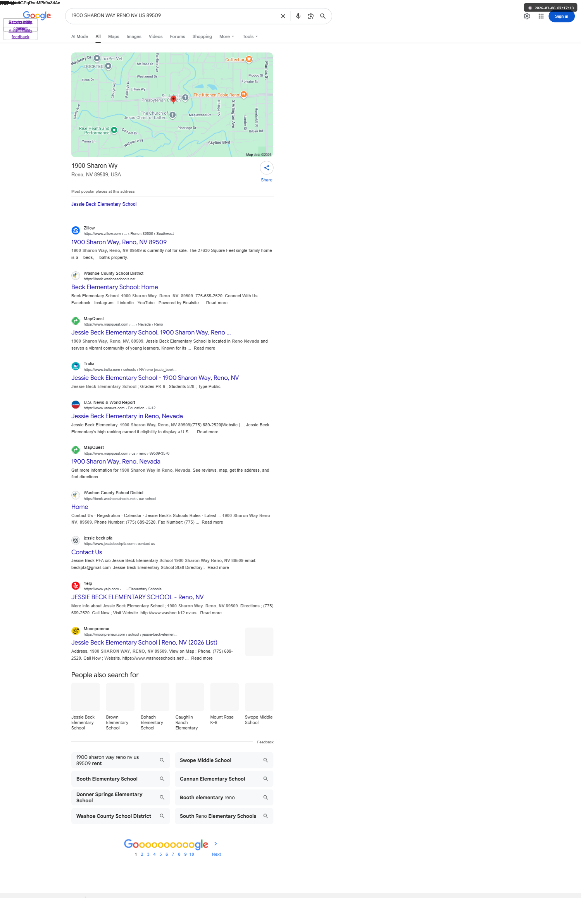This screenshot has height=898, width=588.
Task: Switch to Shopping tab
Action: coord(202,36)
